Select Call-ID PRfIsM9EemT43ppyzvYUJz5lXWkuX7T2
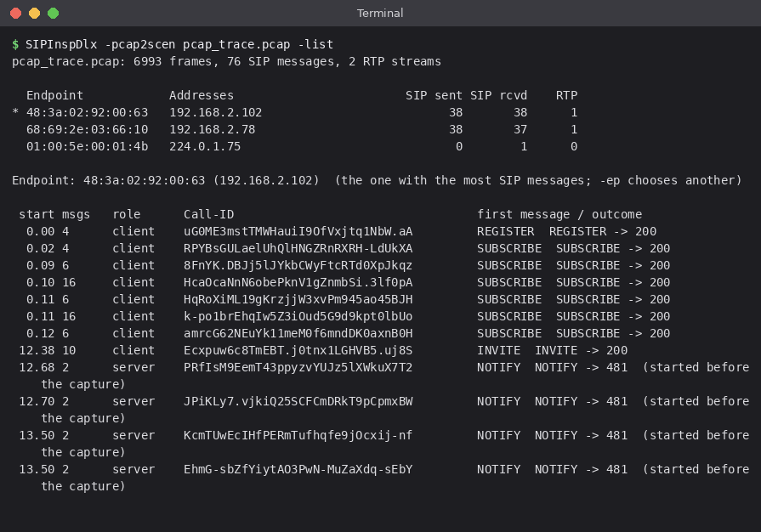Image resolution: width=761 pixels, height=532 pixels. point(298,367)
